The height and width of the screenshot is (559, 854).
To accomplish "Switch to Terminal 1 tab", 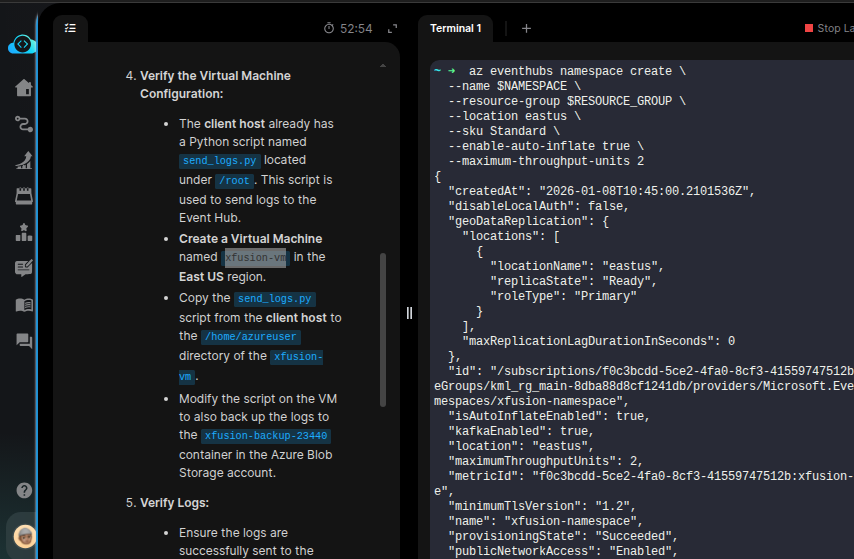I will (456, 29).
